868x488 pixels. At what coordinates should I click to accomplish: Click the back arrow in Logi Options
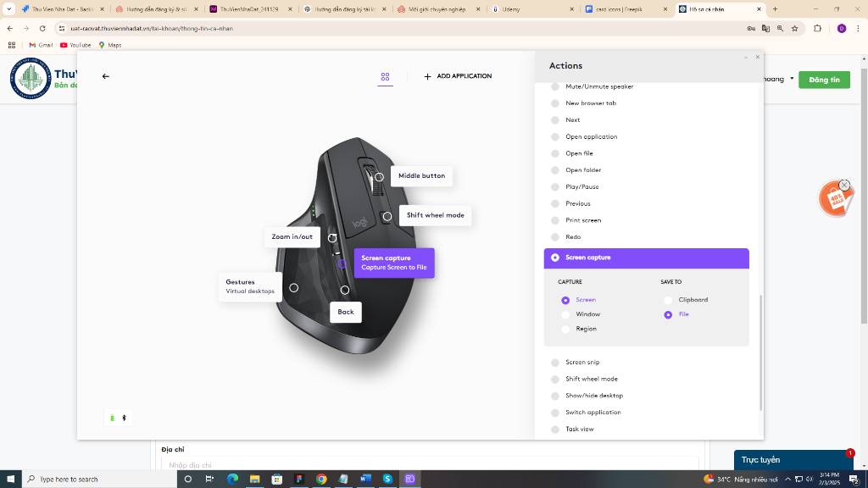point(106,76)
